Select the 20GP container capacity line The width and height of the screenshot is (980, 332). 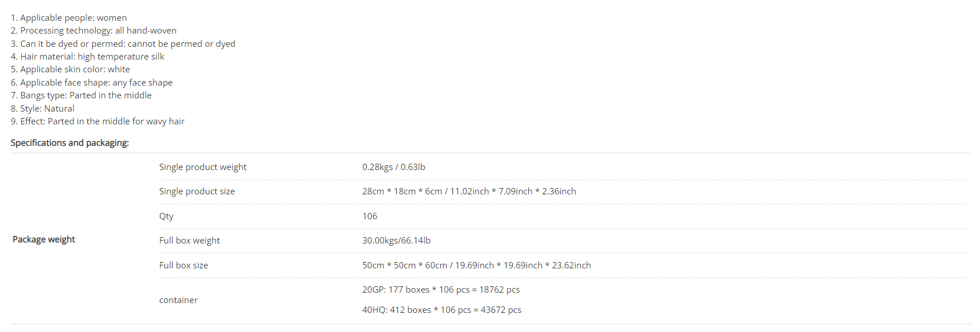(x=441, y=290)
